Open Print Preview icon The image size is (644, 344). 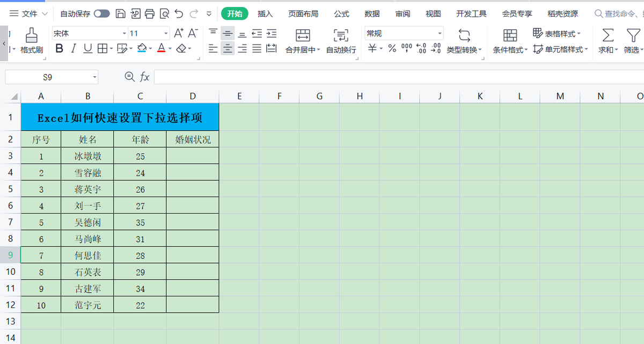[x=164, y=13]
